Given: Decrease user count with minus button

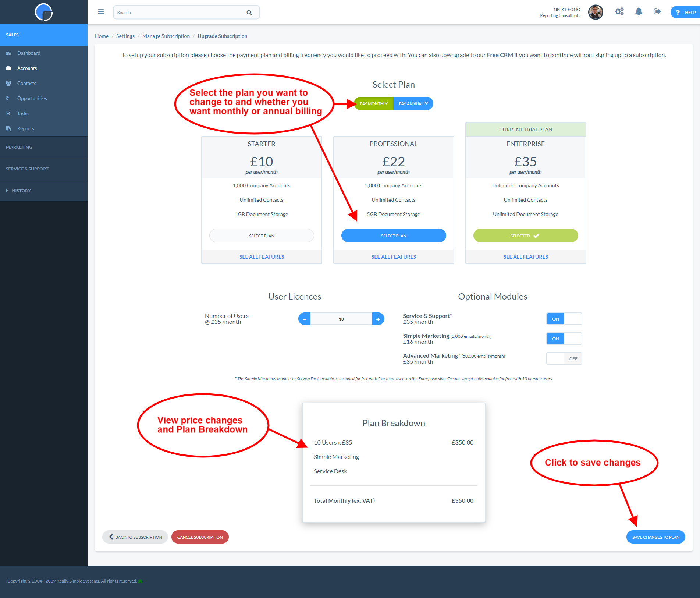Looking at the screenshot, I should 305,319.
